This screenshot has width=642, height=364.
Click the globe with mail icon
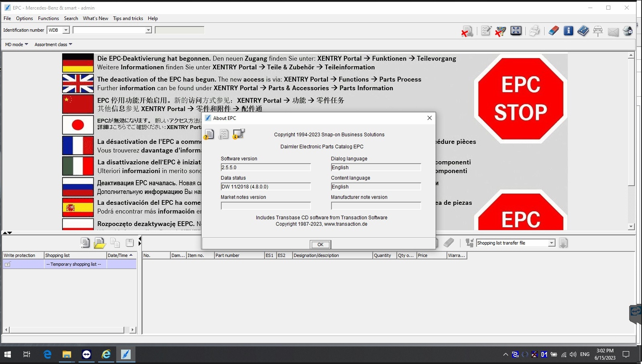pos(628,31)
